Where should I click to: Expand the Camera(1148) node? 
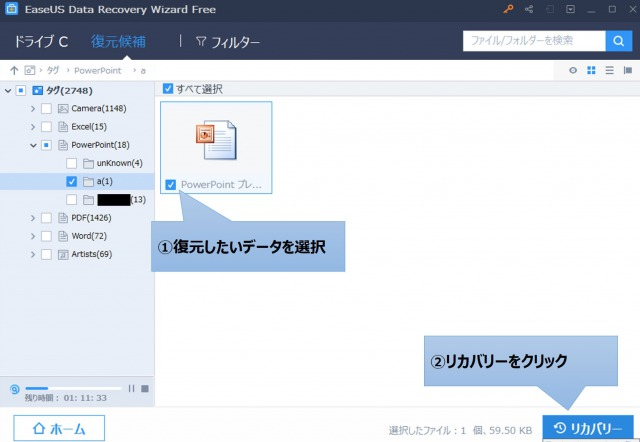tap(33, 109)
